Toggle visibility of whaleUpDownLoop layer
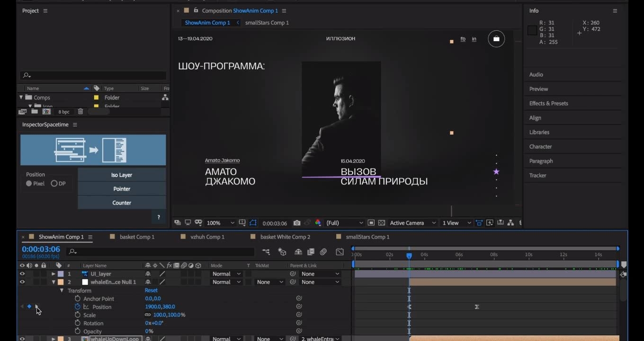 22,339
